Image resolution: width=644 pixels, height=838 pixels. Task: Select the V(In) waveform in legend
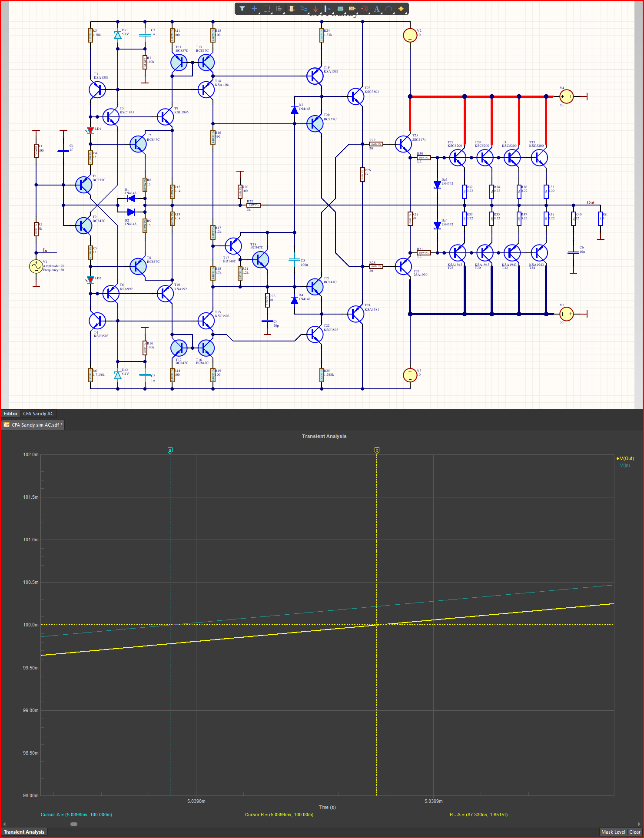624,465
